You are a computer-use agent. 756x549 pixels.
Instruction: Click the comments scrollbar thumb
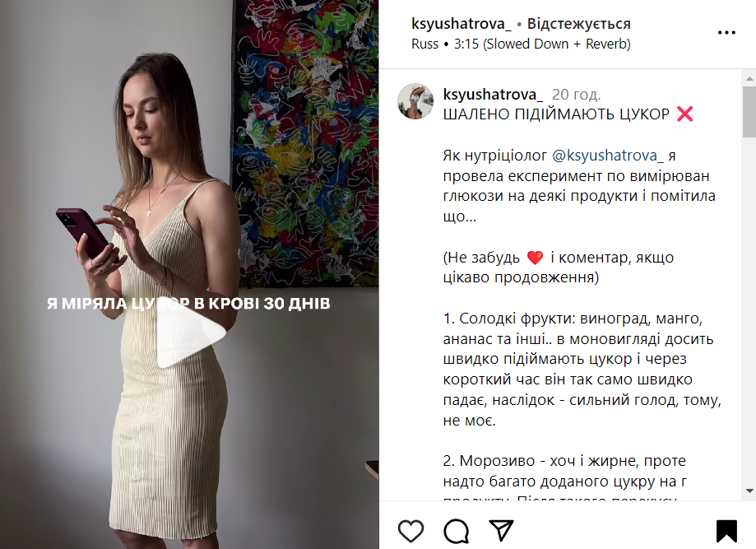coord(749,112)
